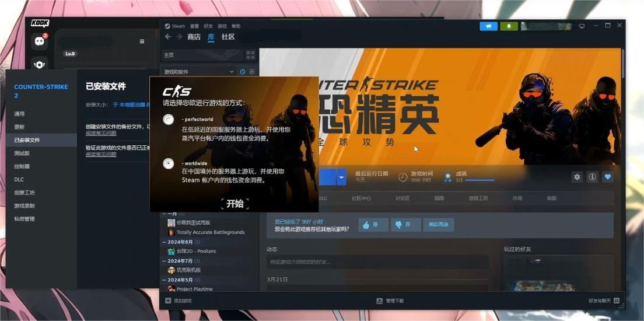Open the play button dropdown arrow
Image resolution: width=644 pixels, height=321 pixels.
341,177
